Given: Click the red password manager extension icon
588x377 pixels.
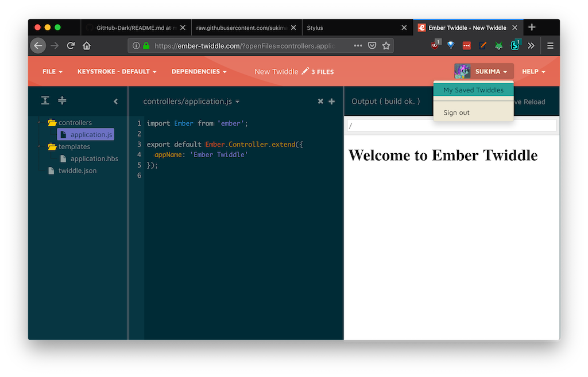Looking at the screenshot, I should [x=466, y=46].
